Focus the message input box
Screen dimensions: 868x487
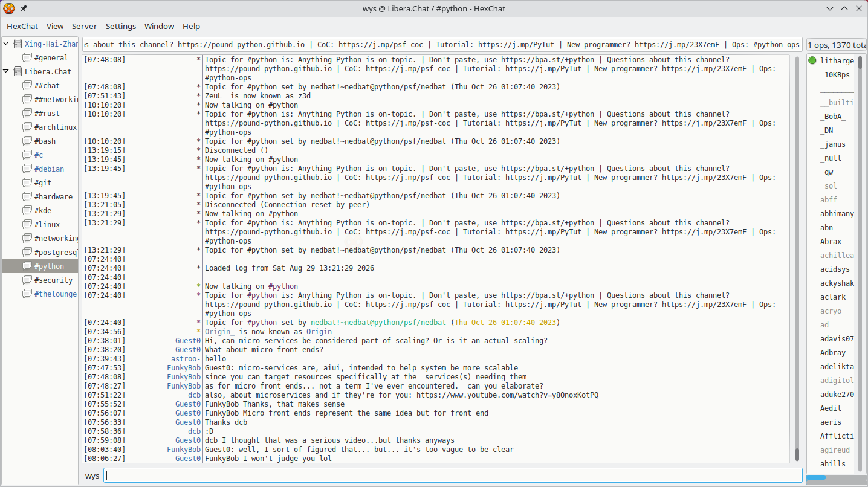[x=453, y=476]
